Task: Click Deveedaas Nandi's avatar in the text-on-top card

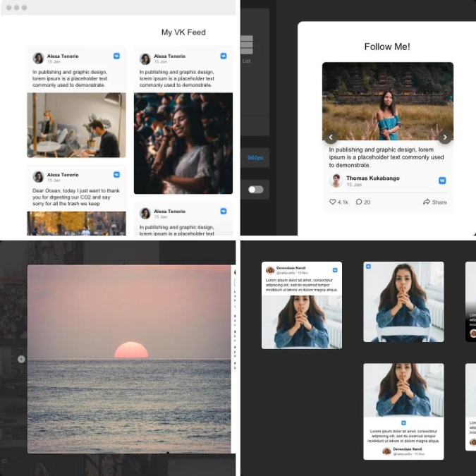Action: click(270, 270)
